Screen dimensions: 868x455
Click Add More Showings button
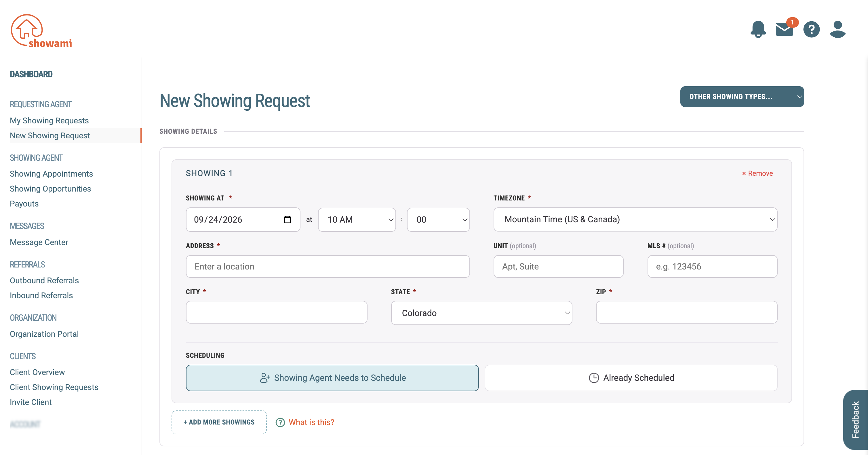coord(219,422)
